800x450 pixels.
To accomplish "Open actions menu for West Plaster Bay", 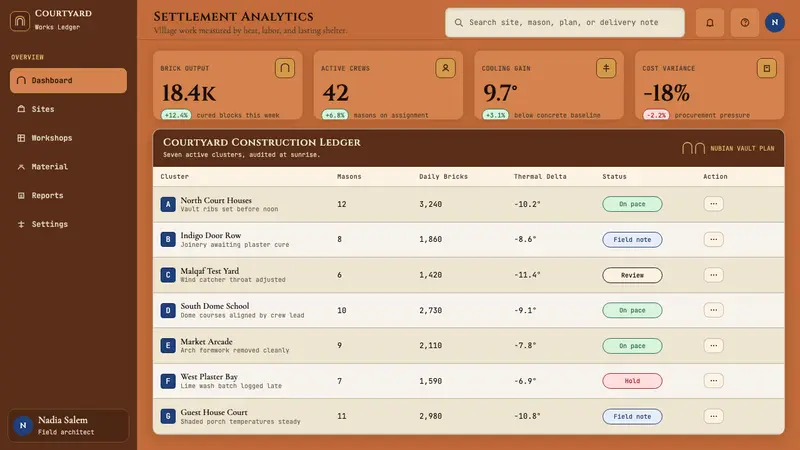I will click(x=713, y=381).
